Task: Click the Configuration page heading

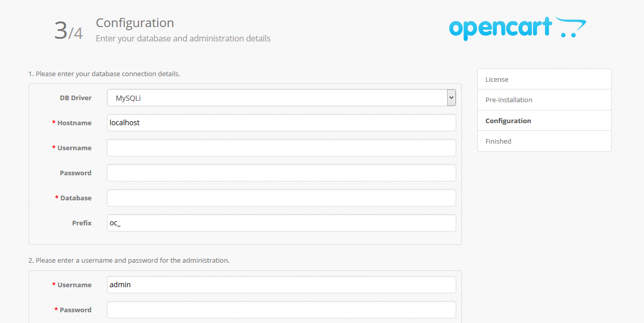Action: pyautogui.click(x=135, y=23)
